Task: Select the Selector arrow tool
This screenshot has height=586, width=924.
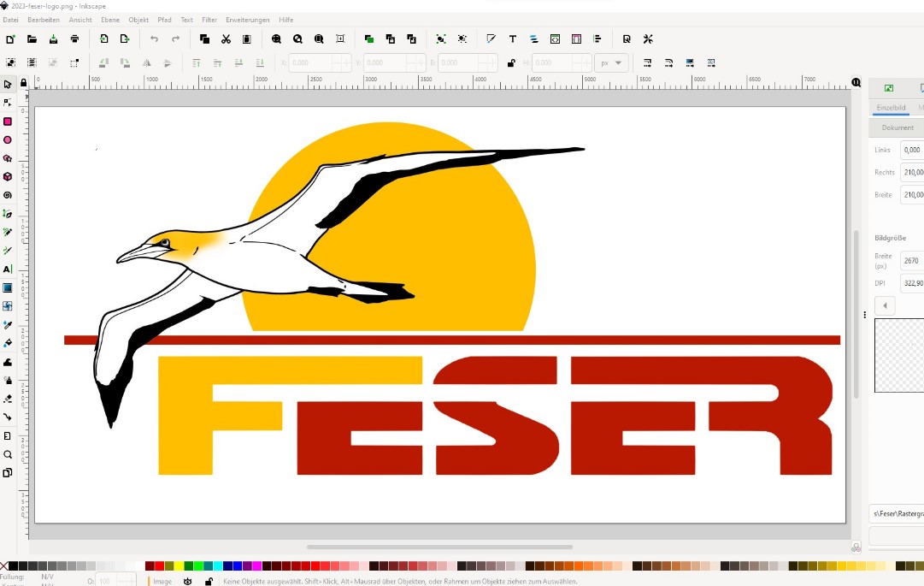Action: [x=8, y=85]
